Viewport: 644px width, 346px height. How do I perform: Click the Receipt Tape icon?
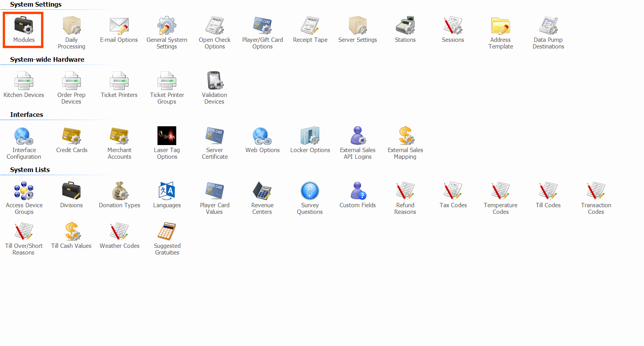coord(310,26)
